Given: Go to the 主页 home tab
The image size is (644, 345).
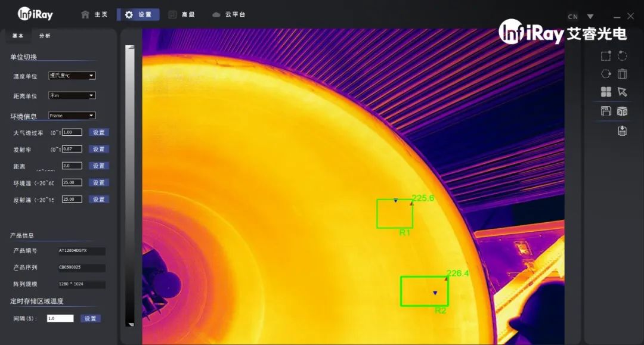Looking at the screenshot, I should click(95, 14).
